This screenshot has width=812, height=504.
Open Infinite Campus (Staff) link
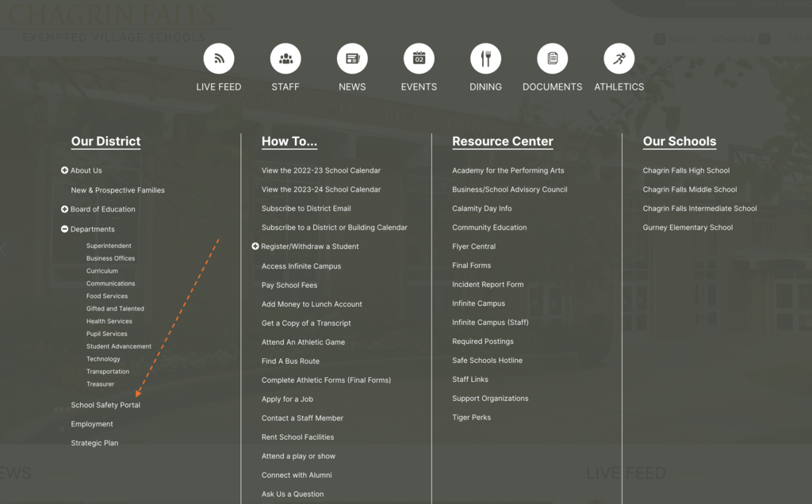coord(490,323)
